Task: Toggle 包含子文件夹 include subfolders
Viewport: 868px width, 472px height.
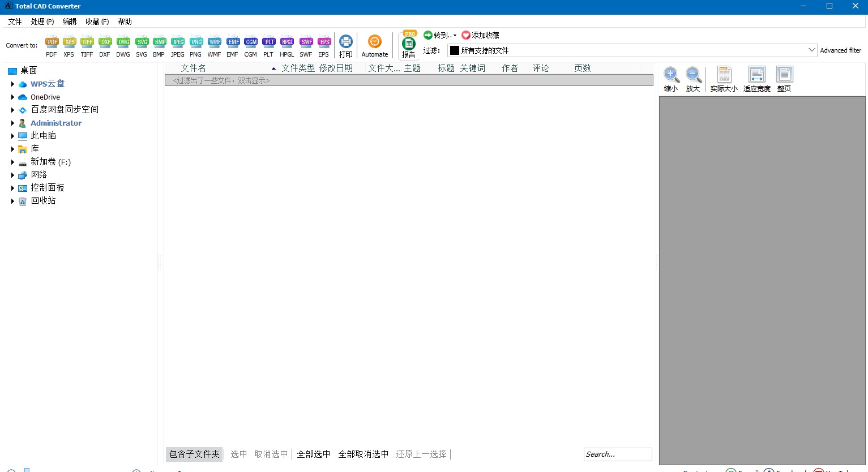Action: (194, 454)
